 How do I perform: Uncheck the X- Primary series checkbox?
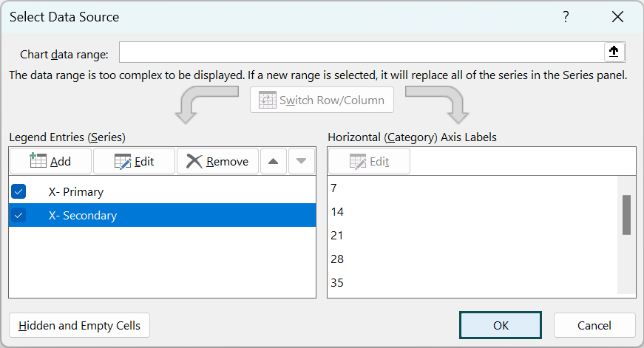[18, 191]
